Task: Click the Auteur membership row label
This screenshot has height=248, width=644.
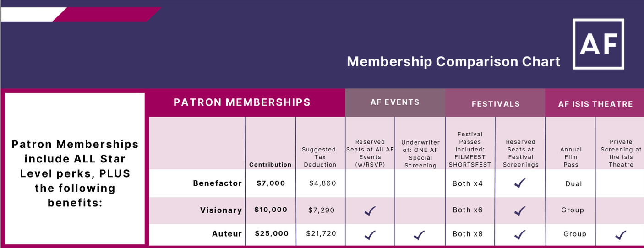Action: [x=227, y=234]
